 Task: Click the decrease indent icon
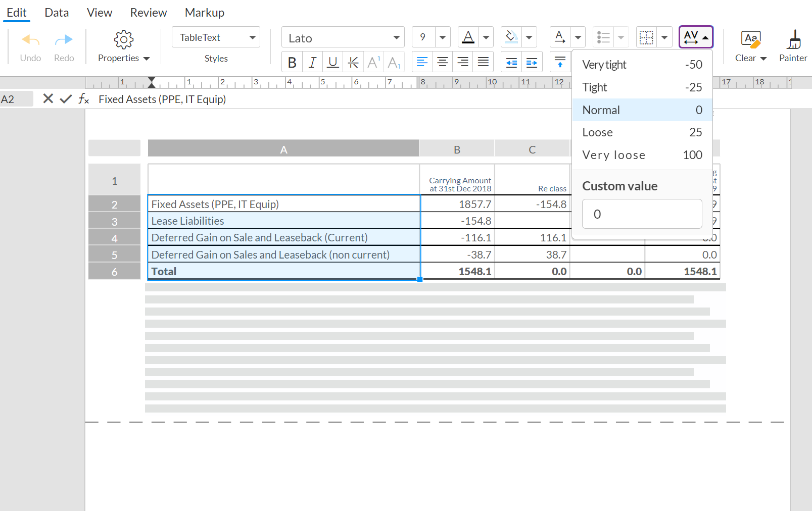tap(511, 62)
